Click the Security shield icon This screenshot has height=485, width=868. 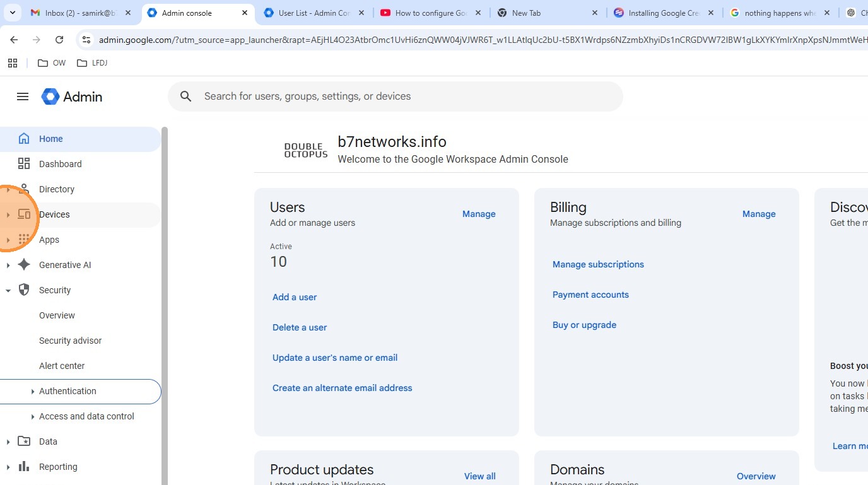[24, 290]
